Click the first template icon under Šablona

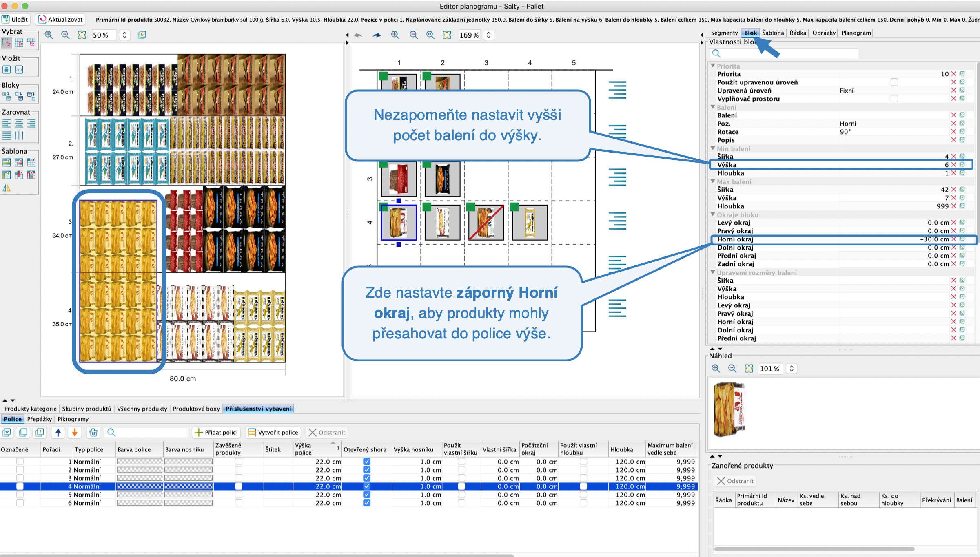point(7,163)
